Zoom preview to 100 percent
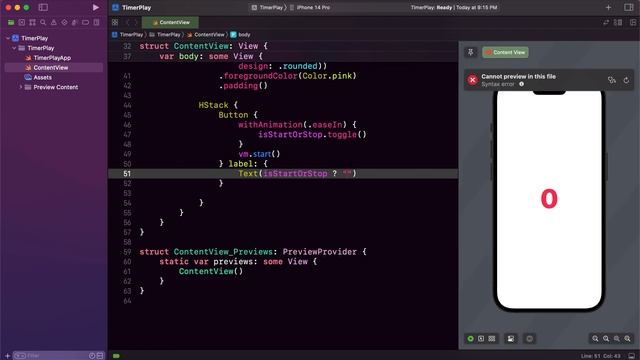Viewport: 640px width, 360px height. click(606, 338)
